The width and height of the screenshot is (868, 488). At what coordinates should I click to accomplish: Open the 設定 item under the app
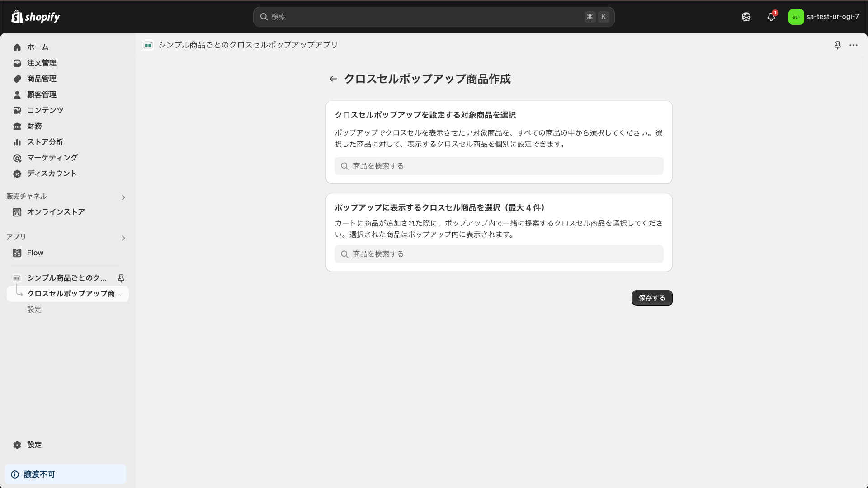pos(34,310)
